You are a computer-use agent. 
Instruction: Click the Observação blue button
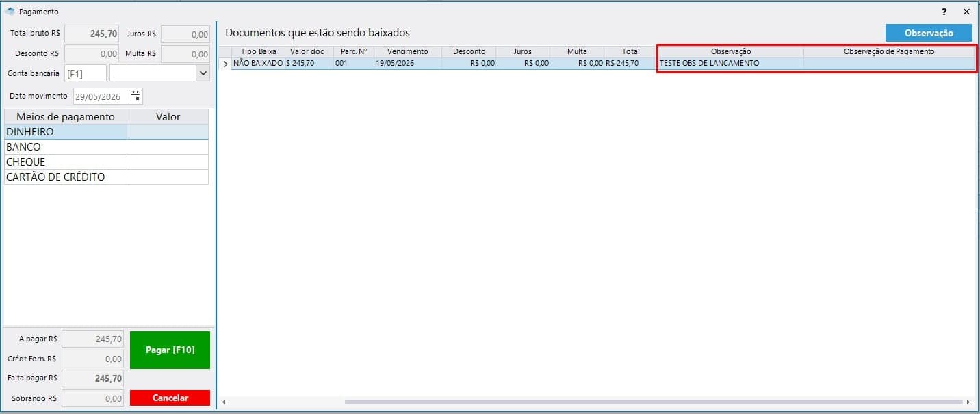click(x=929, y=33)
